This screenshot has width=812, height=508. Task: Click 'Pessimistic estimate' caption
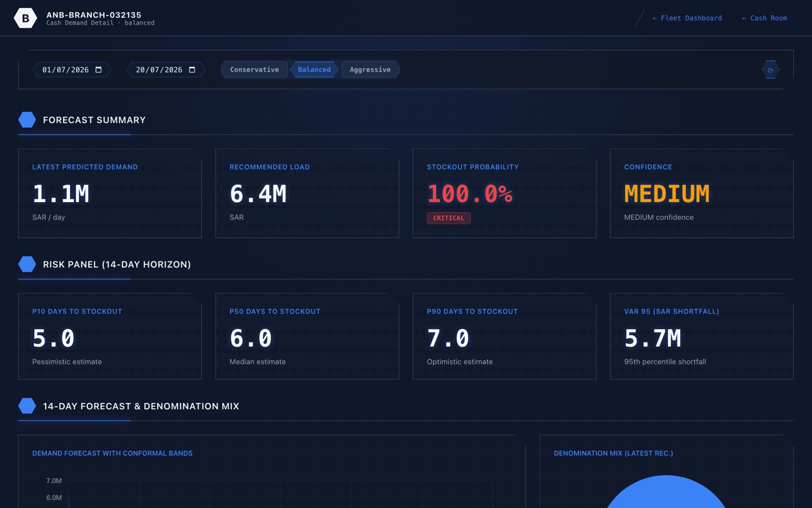[x=67, y=362]
